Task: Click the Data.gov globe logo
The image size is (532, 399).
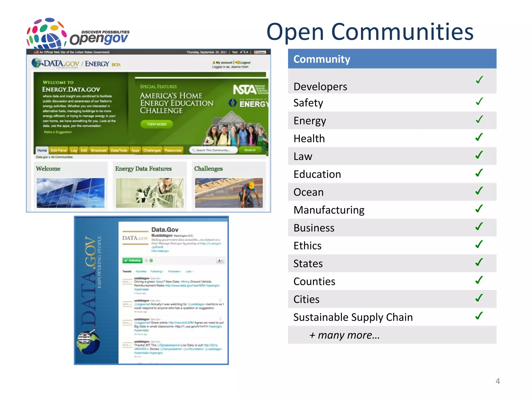Action: (x=36, y=63)
